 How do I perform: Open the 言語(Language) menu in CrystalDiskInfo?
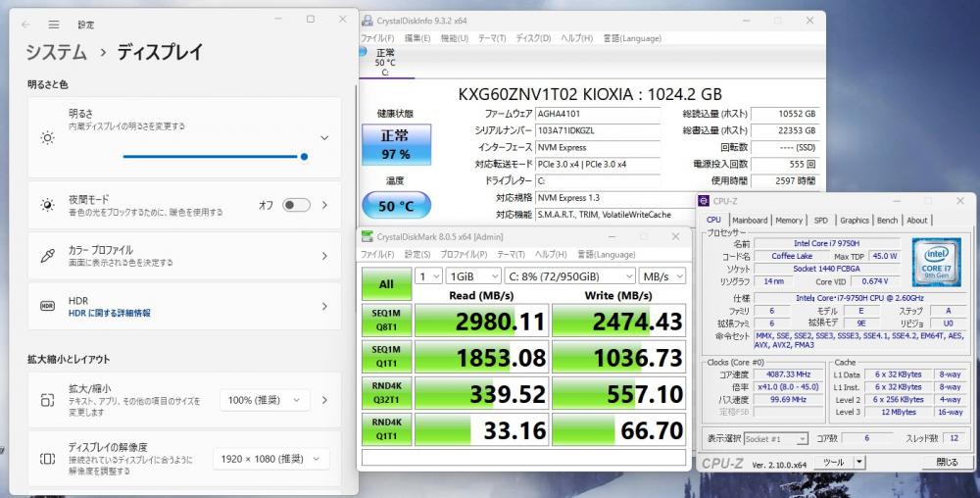pos(632,38)
